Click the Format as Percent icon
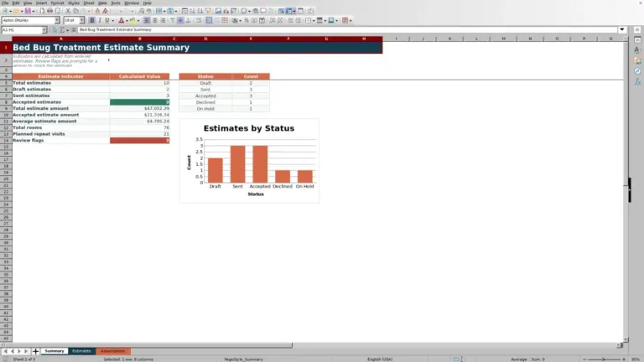The height and width of the screenshot is (362, 644). tap(247, 20)
